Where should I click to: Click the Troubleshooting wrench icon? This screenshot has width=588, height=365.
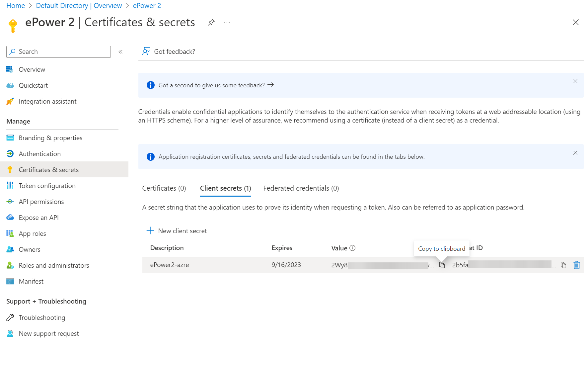[10, 318]
